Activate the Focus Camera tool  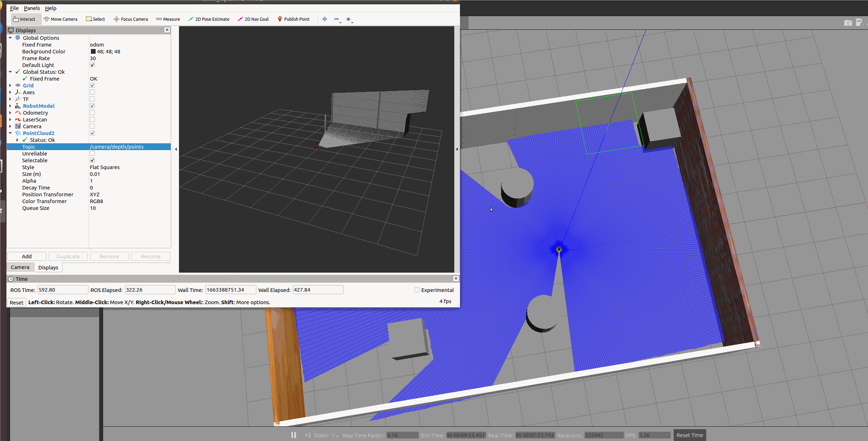[131, 19]
